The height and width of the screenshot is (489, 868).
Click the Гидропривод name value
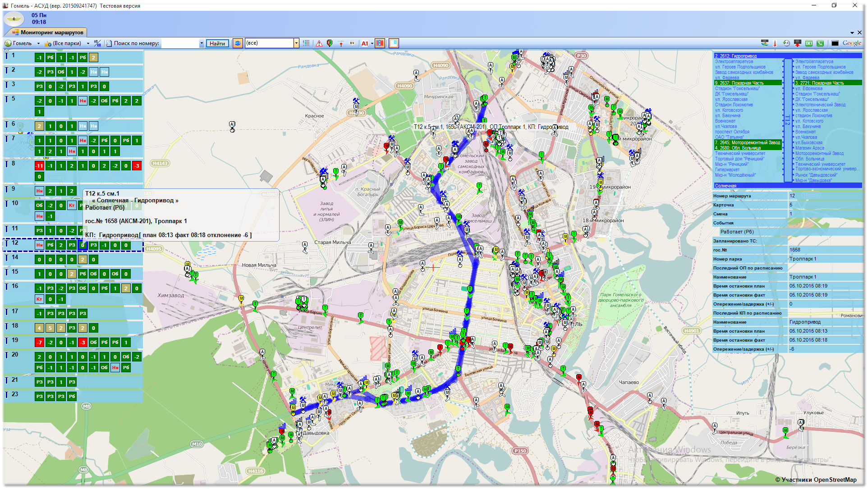tap(825, 322)
